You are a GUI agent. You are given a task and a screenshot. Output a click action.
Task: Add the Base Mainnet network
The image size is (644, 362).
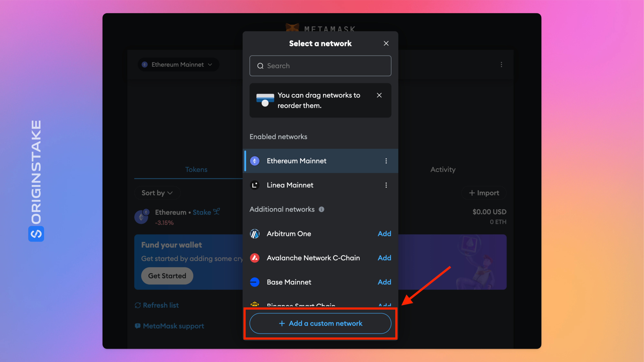click(x=384, y=282)
